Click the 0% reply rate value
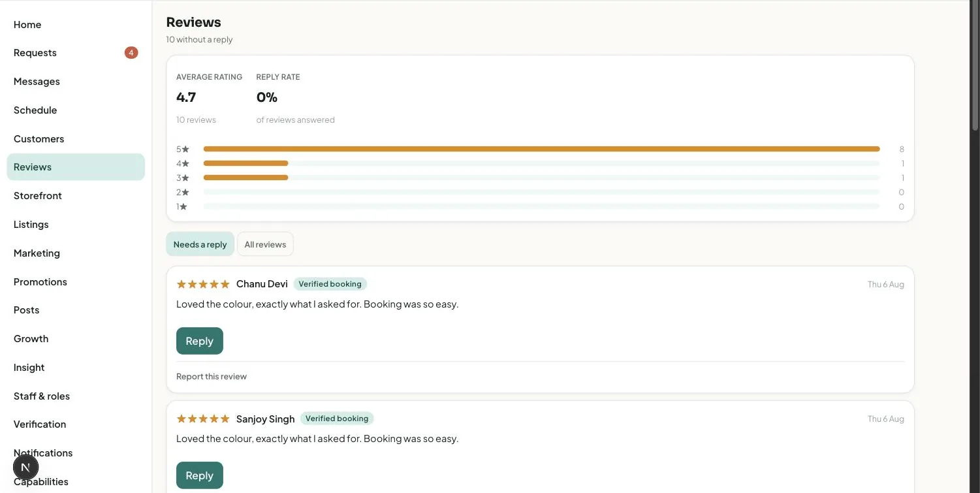Image resolution: width=980 pixels, height=493 pixels. coord(267,97)
